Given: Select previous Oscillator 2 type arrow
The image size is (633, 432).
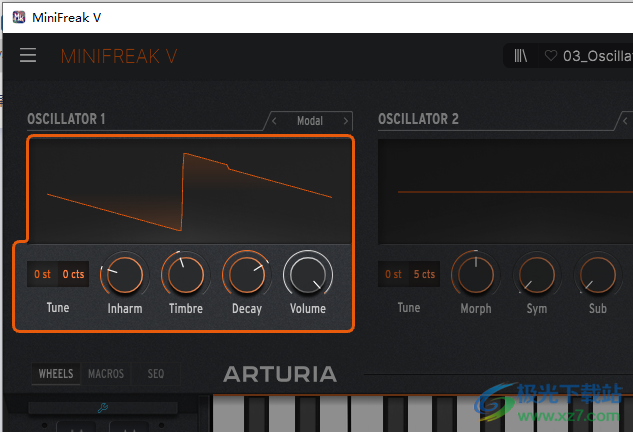Looking at the screenshot, I should click(x=625, y=121).
